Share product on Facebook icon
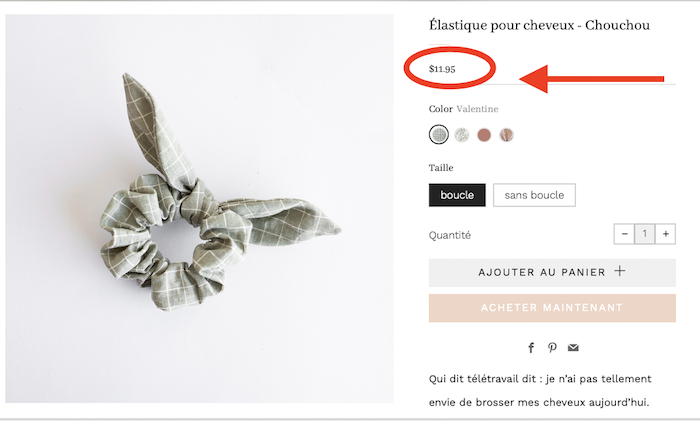The height and width of the screenshot is (421, 700). 531,348
